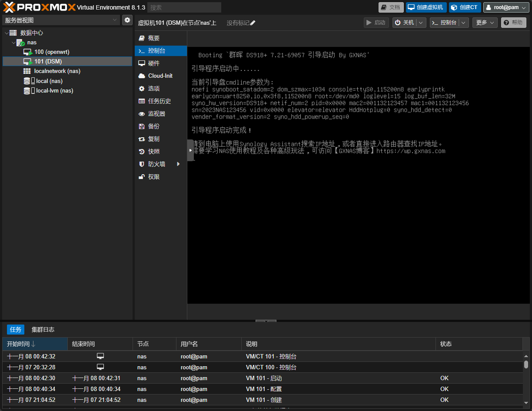This screenshot has width=532, height=411.
Task: Click the 创建CT button
Action: click(x=465, y=7)
